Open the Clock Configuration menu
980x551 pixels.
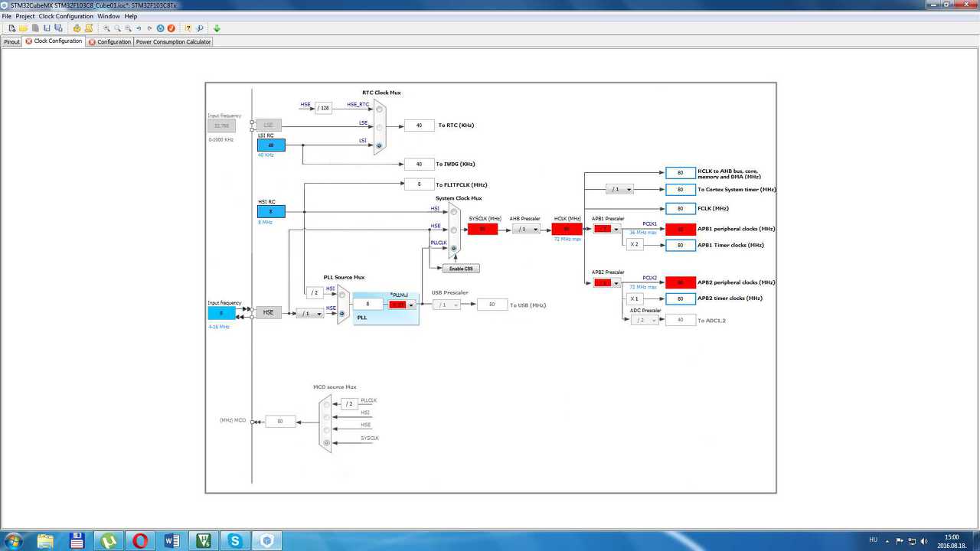(66, 16)
